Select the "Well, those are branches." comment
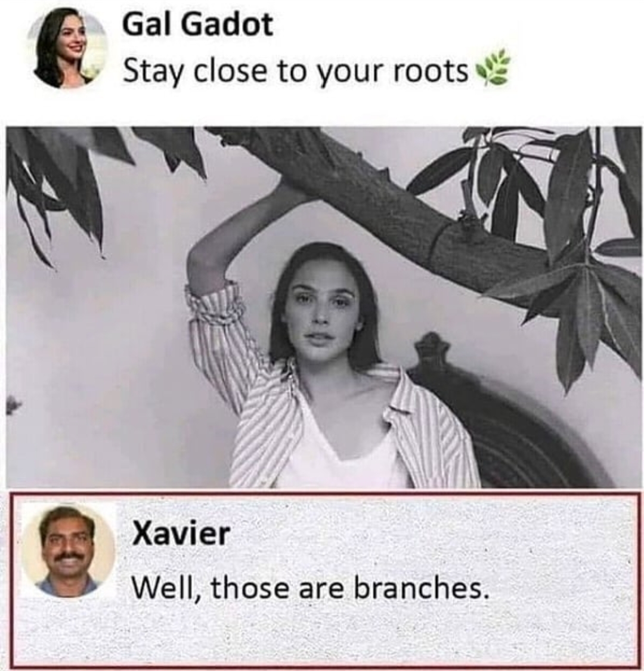This screenshot has width=644, height=671. (311, 589)
